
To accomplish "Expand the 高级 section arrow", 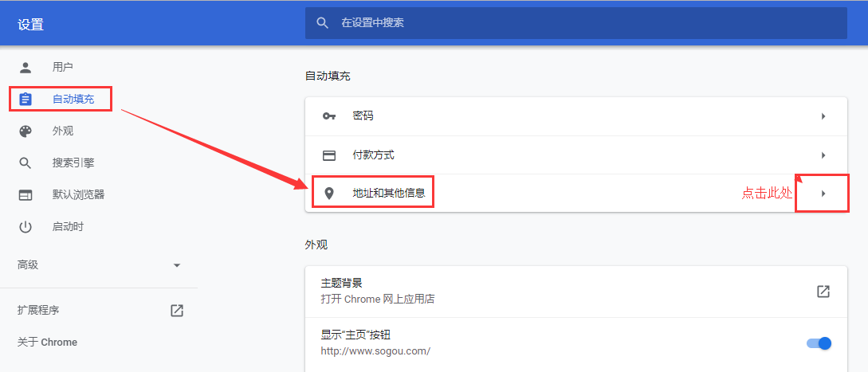I will click(177, 265).
